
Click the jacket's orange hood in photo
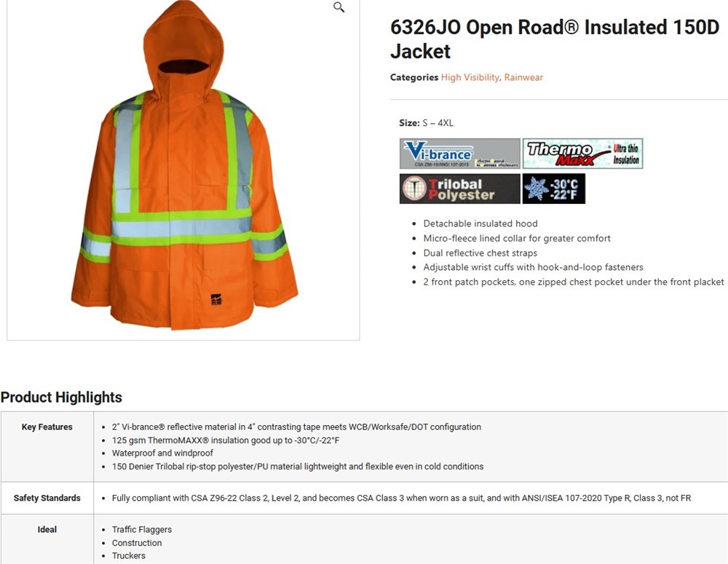(183, 47)
